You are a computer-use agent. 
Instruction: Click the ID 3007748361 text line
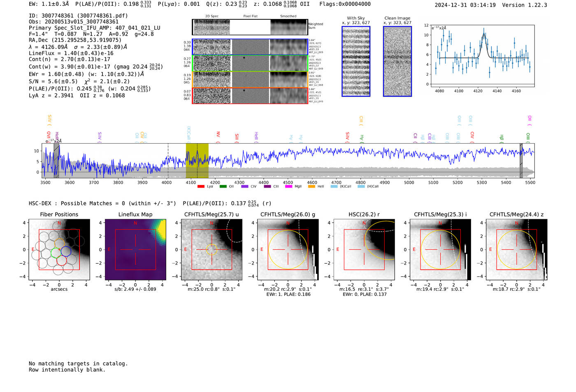[x=78, y=16]
